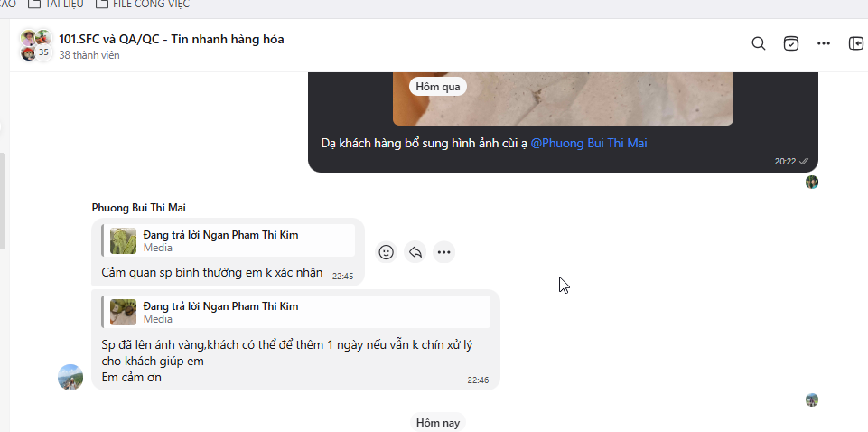The height and width of the screenshot is (432, 868).
Task: Click the read receipt avatar under dark message
Action: click(x=812, y=182)
